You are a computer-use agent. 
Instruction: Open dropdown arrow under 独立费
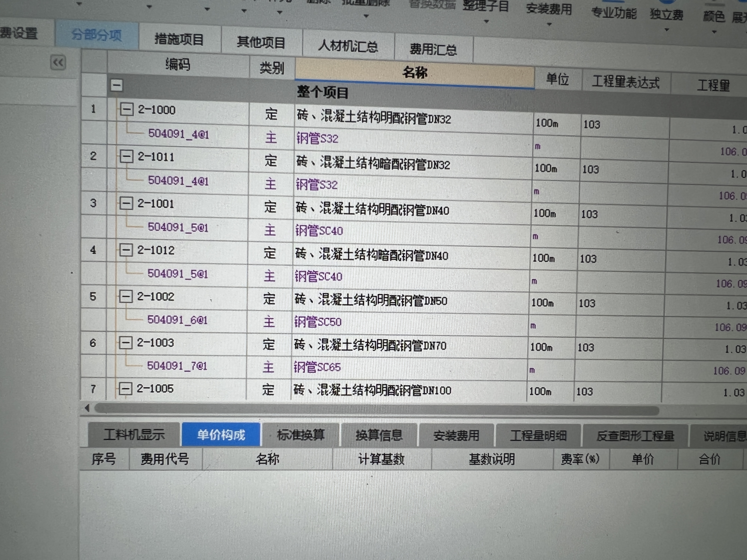(x=667, y=30)
